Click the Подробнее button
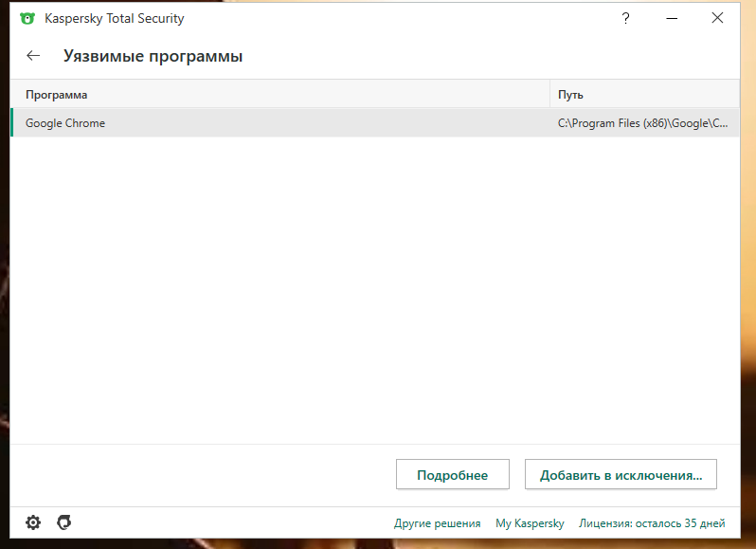 452,474
